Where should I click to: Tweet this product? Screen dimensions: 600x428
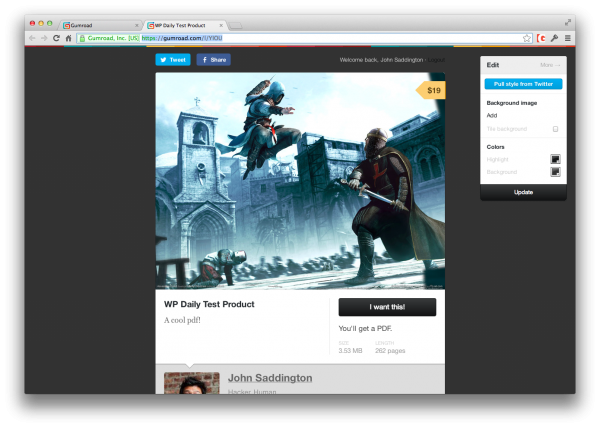pos(173,60)
